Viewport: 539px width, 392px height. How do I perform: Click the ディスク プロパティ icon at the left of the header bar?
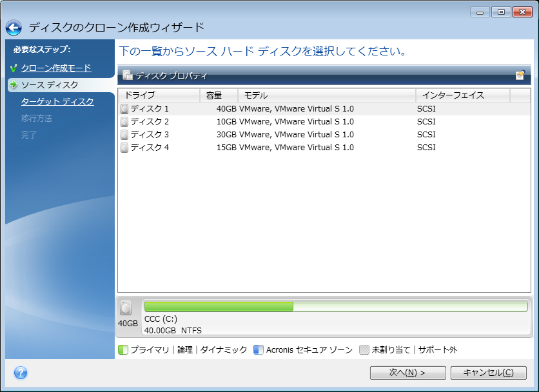point(128,75)
